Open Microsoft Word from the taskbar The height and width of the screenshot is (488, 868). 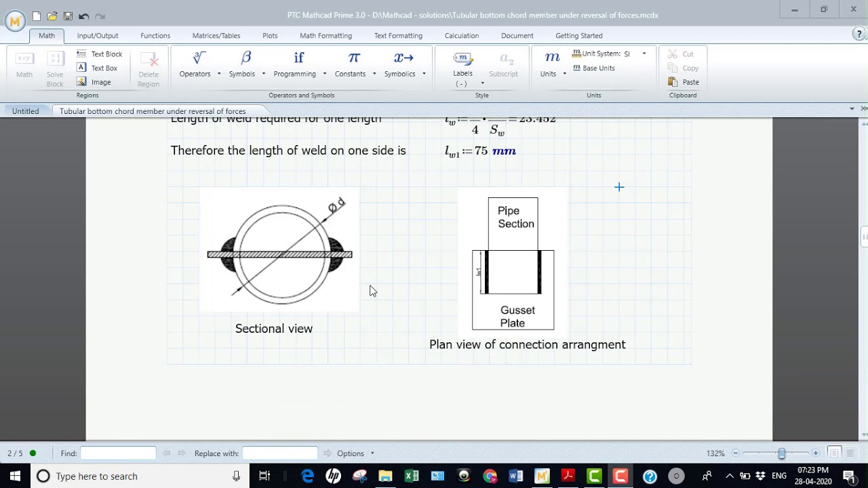(x=516, y=476)
